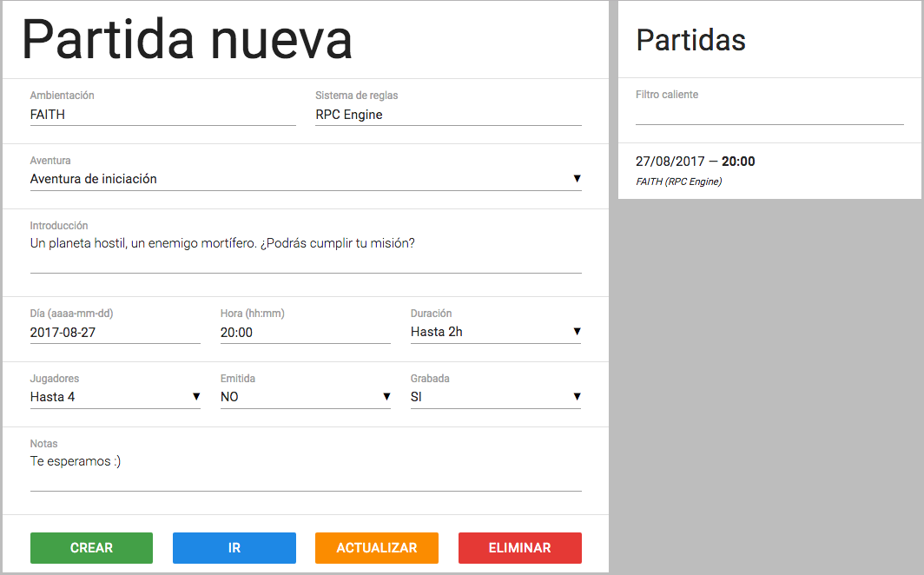Viewport: 924px width, 575px height.
Task: Click the Filtro caliente search field
Action: 769,114
